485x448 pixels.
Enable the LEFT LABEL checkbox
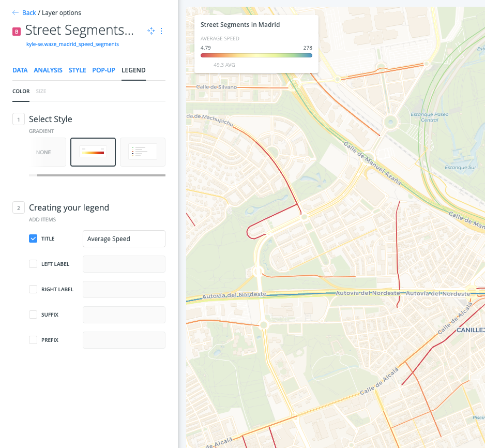(x=33, y=264)
